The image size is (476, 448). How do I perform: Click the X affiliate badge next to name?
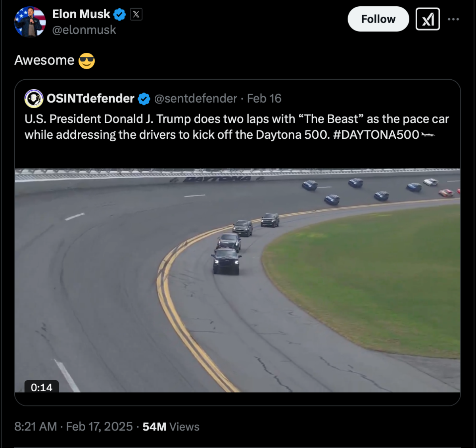pos(136,15)
